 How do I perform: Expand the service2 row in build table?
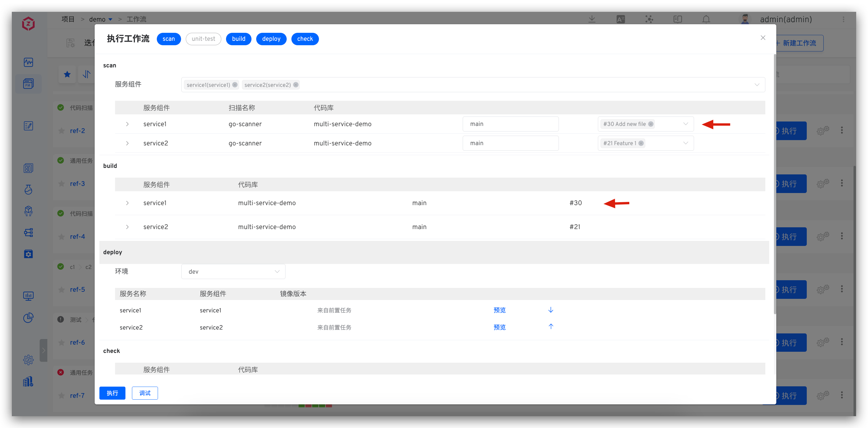(x=128, y=227)
